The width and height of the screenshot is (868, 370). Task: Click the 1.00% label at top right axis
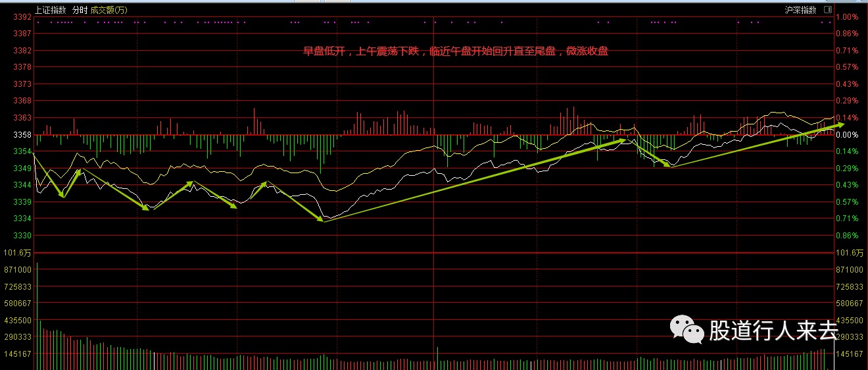coord(847,17)
